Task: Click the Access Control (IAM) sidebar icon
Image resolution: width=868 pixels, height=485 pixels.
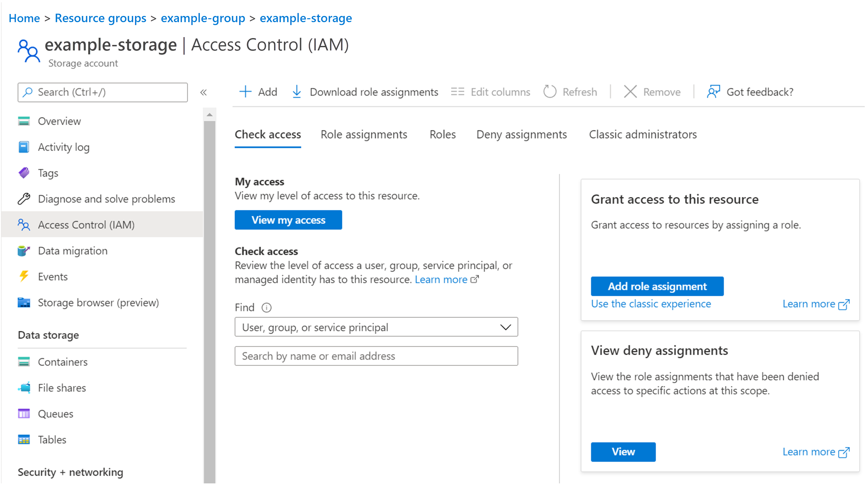Action: point(24,225)
